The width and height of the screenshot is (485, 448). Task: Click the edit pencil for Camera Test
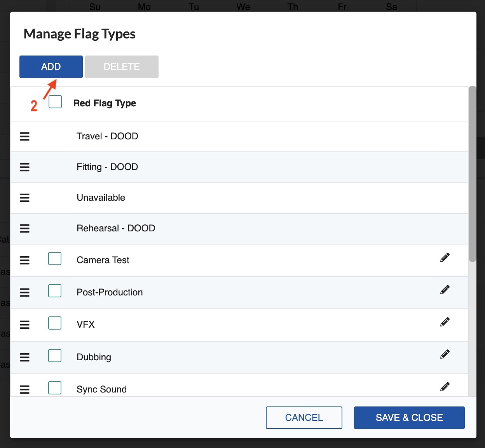pos(445,258)
